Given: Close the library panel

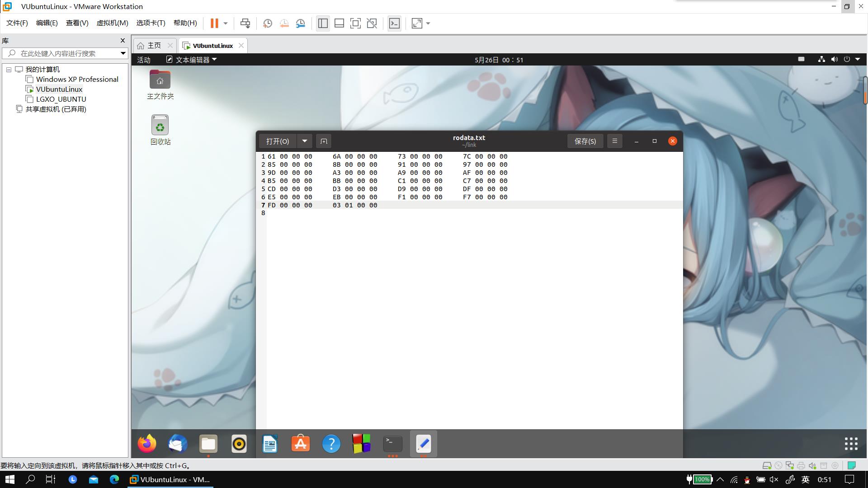Looking at the screenshot, I should click(123, 40).
